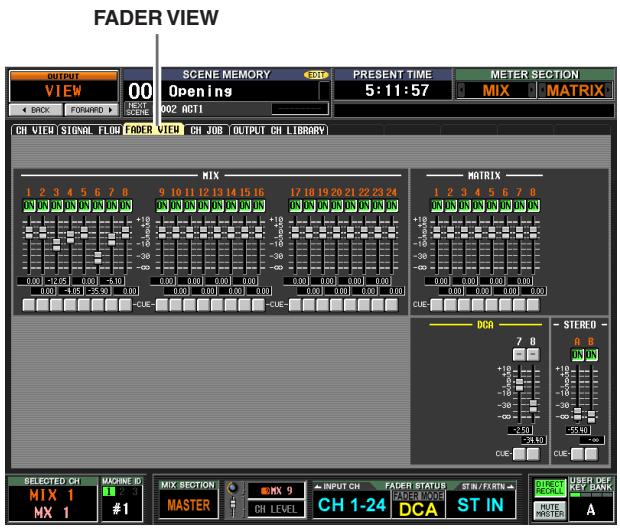This screenshot has height=529, width=620.
Task: Click the CUE button for MIX 17
Action: point(295,305)
